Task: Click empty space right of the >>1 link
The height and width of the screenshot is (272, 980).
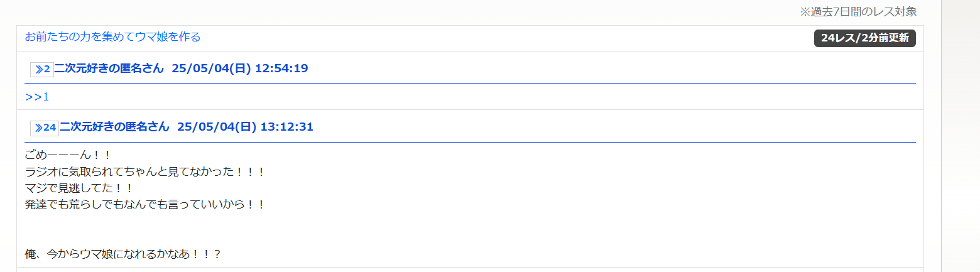Action: pos(440,97)
